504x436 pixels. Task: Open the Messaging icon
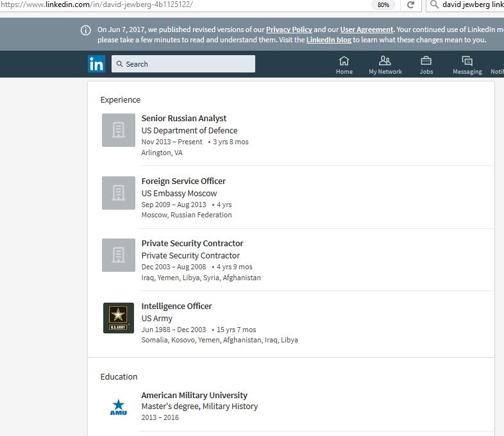[x=467, y=61]
